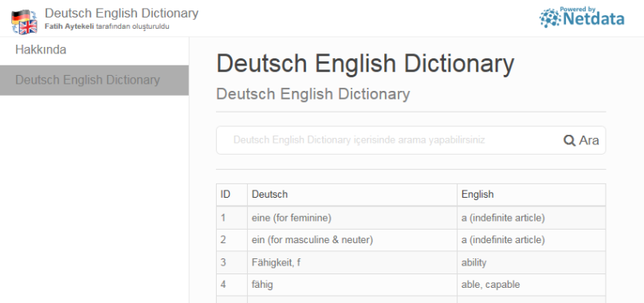Click Deutsch English Dictionary header title link
This screenshot has height=303, width=644.
pos(122,13)
